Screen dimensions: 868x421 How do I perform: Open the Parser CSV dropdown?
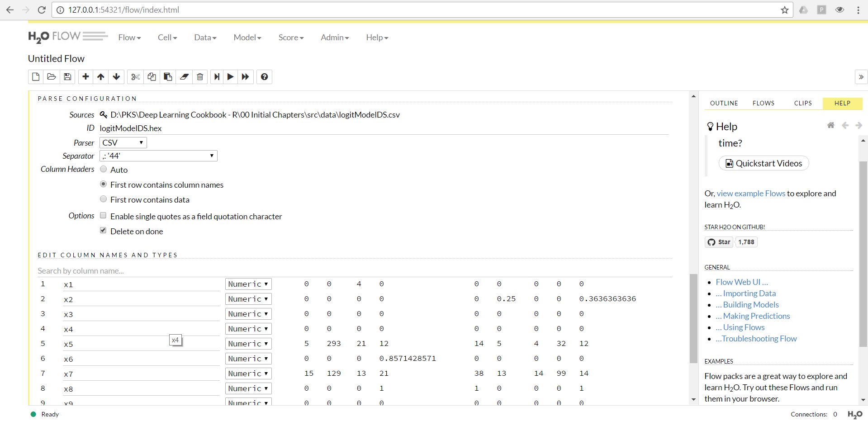click(123, 143)
